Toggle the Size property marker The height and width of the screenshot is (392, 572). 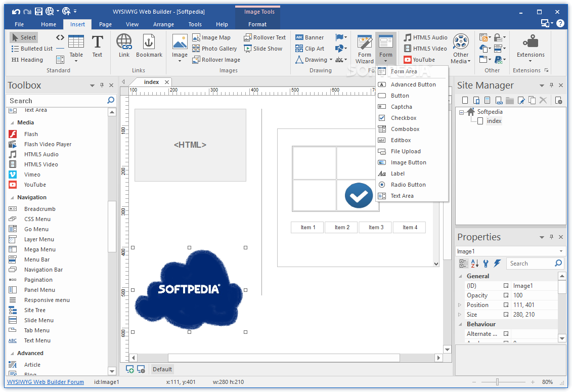(x=506, y=314)
